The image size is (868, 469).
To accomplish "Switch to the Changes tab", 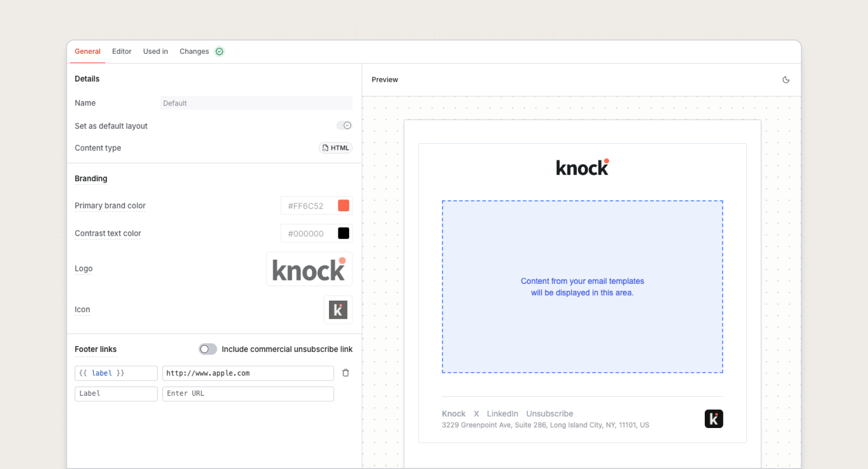I will point(194,51).
